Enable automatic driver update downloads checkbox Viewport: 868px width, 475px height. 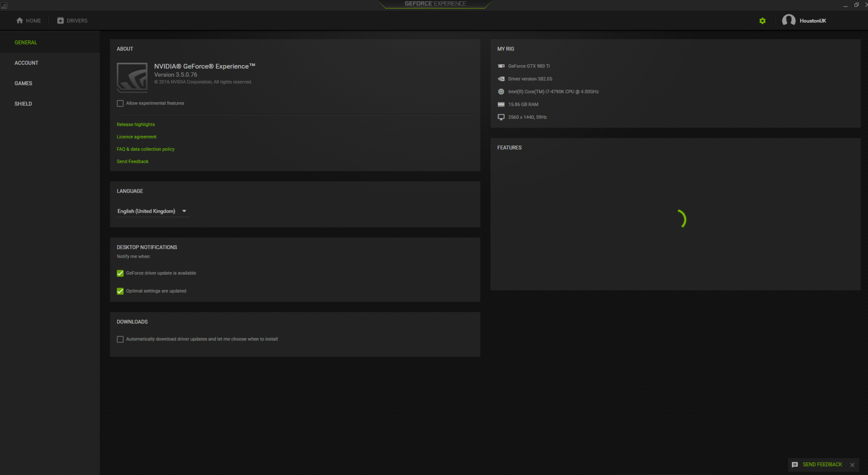pos(120,339)
